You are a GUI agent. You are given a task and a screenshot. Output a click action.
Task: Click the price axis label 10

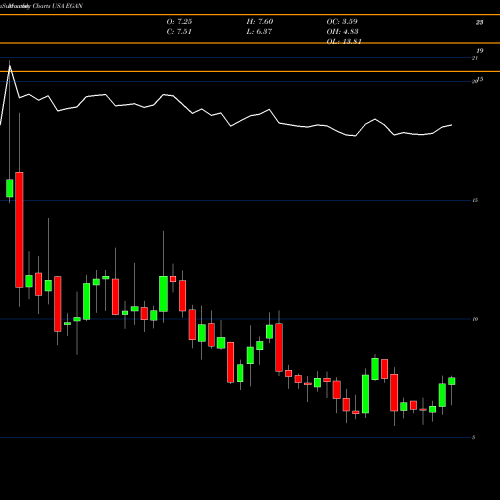point(475,319)
